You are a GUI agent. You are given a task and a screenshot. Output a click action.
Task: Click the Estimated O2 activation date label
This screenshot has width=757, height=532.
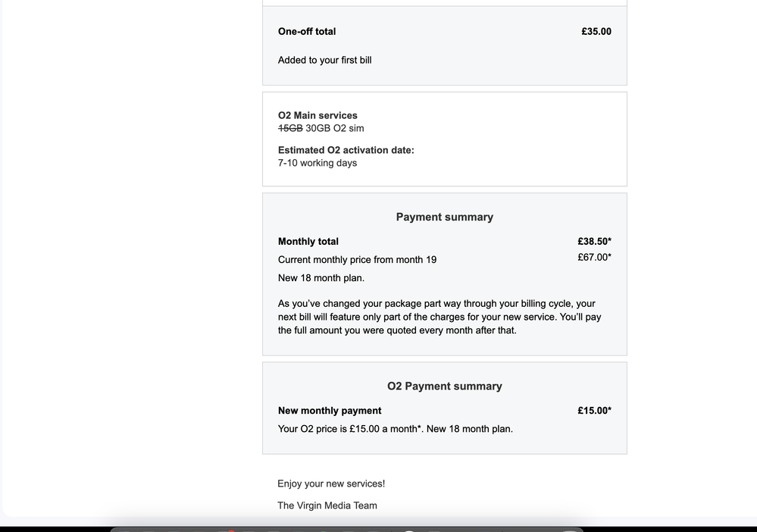pos(346,150)
